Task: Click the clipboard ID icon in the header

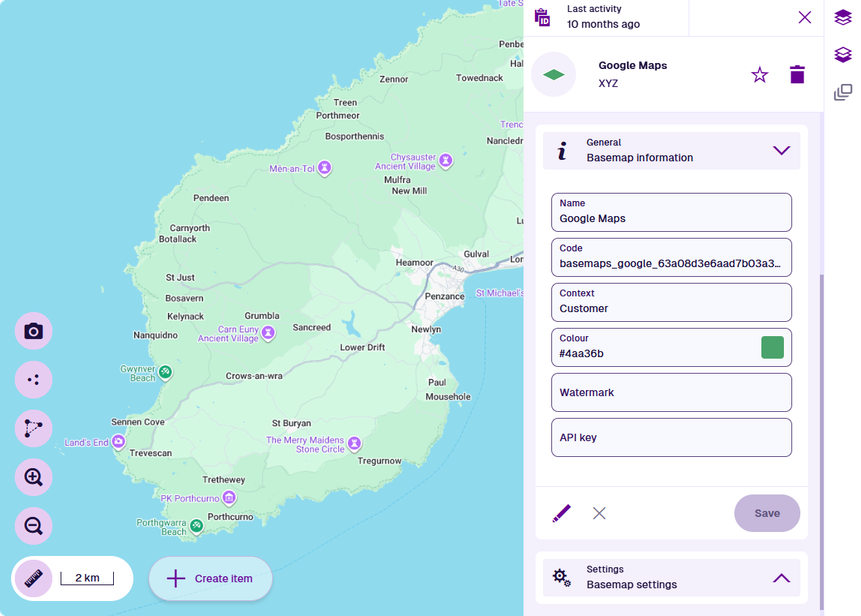Action: point(541,16)
